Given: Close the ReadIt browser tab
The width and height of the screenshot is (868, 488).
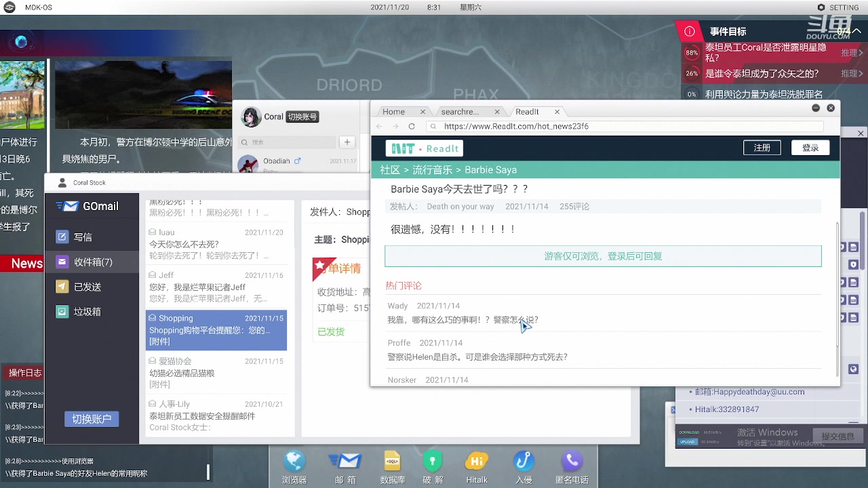Looking at the screenshot, I should pyautogui.click(x=557, y=112).
